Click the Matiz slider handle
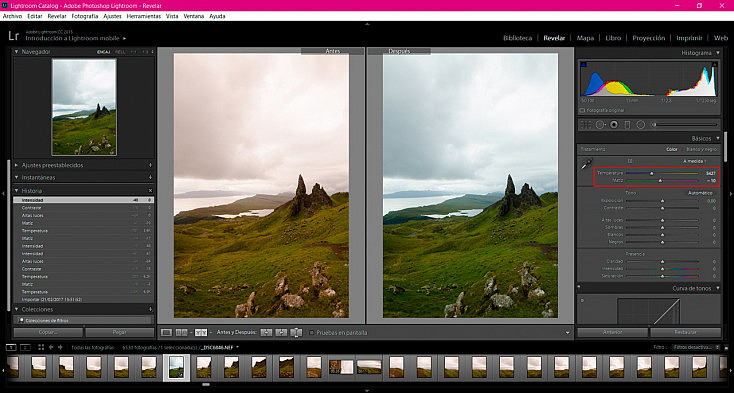 click(x=661, y=180)
